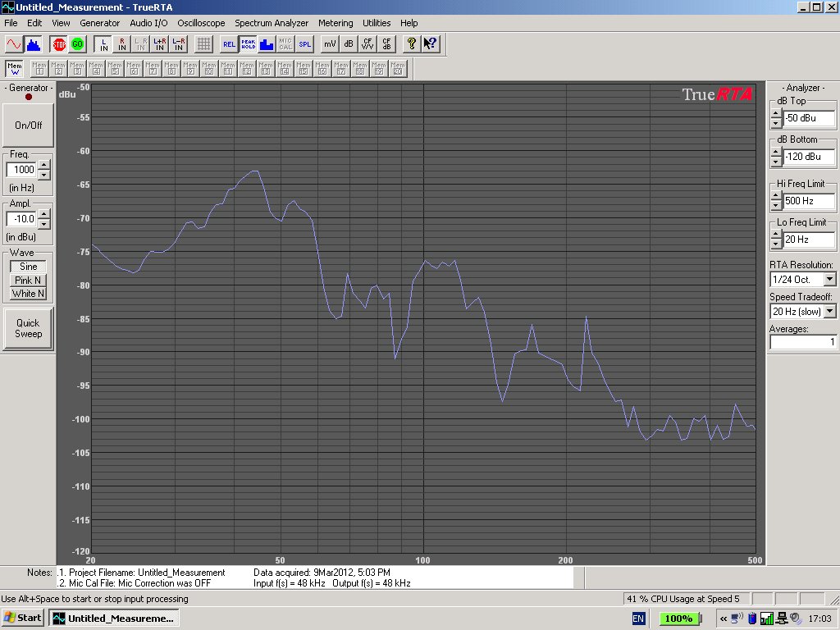Open the File menu
This screenshot has height=630, width=840.
pos(11,23)
